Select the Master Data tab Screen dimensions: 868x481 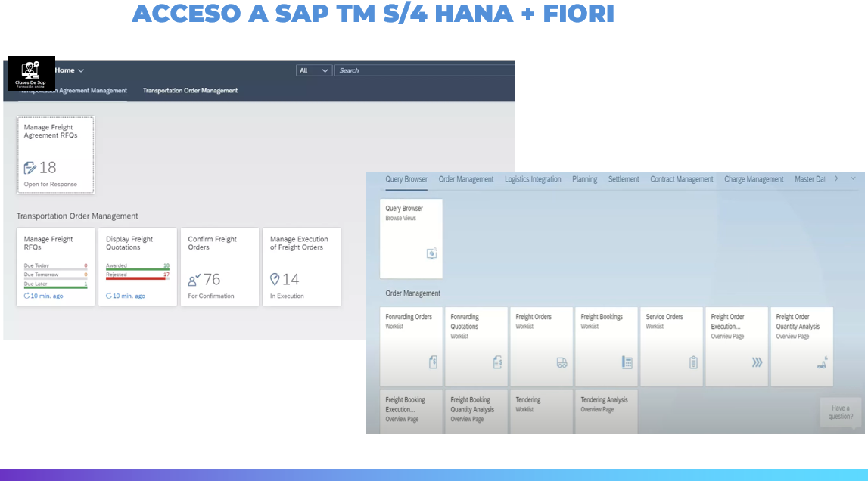pyautogui.click(x=810, y=179)
